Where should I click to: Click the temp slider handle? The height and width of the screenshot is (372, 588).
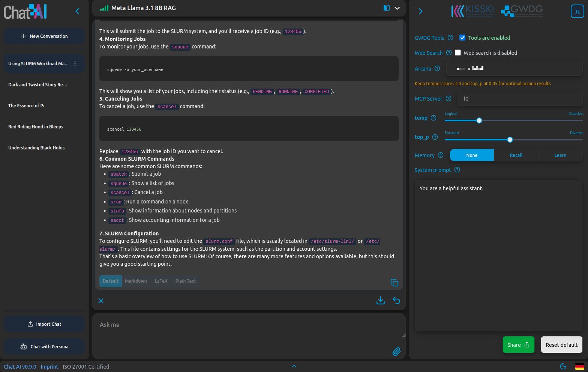click(479, 120)
